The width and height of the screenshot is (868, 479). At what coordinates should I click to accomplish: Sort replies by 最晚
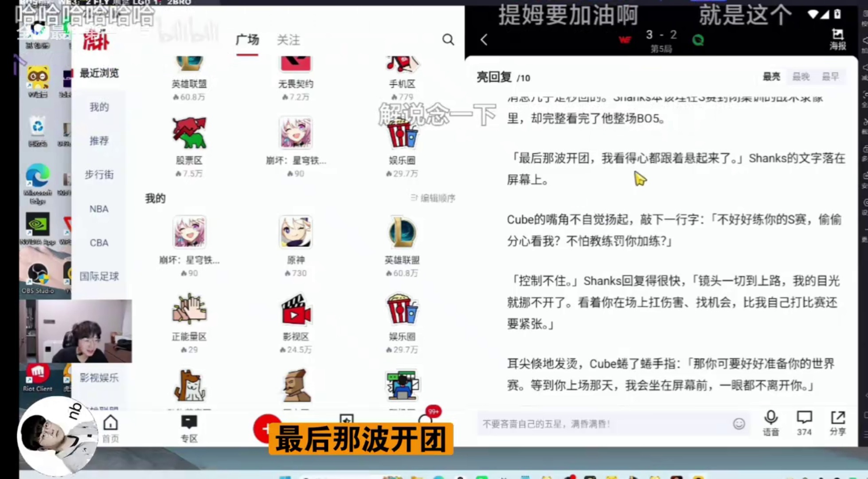pos(801,77)
